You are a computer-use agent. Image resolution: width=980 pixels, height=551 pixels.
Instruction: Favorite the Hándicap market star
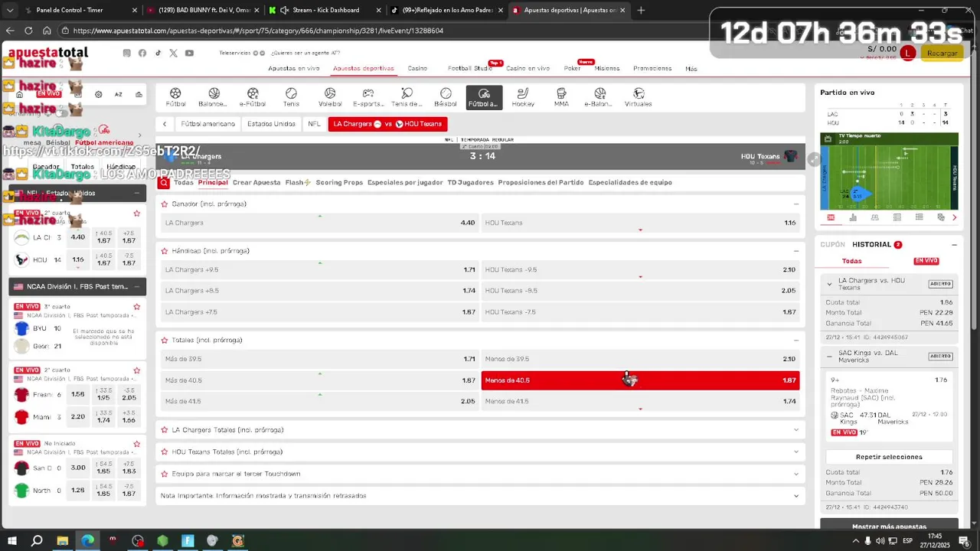tap(164, 251)
